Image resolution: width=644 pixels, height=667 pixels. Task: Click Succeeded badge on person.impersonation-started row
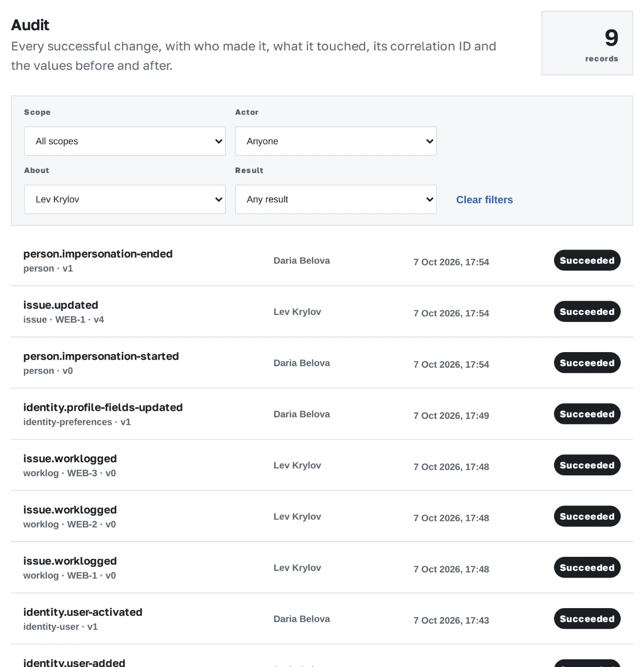click(x=587, y=363)
